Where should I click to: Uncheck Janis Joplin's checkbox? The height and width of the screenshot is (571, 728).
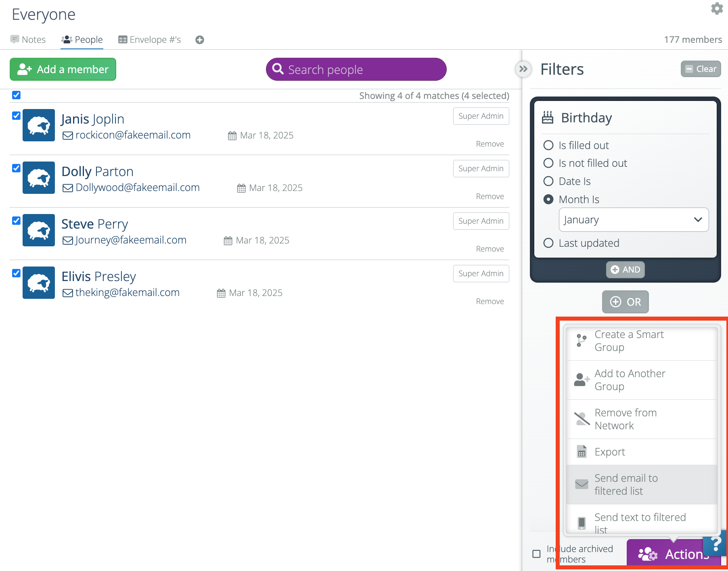coord(16,115)
